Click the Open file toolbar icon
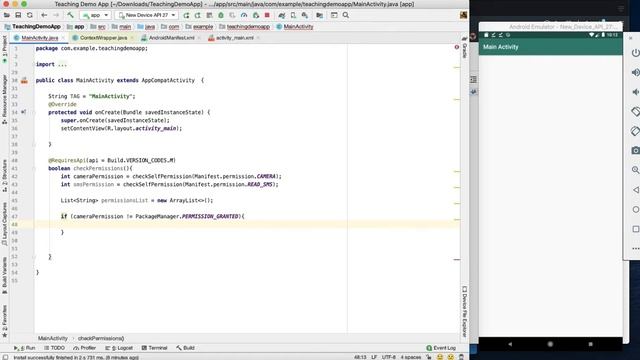Image resolution: width=640 pixels, height=360 pixels. [7, 15]
